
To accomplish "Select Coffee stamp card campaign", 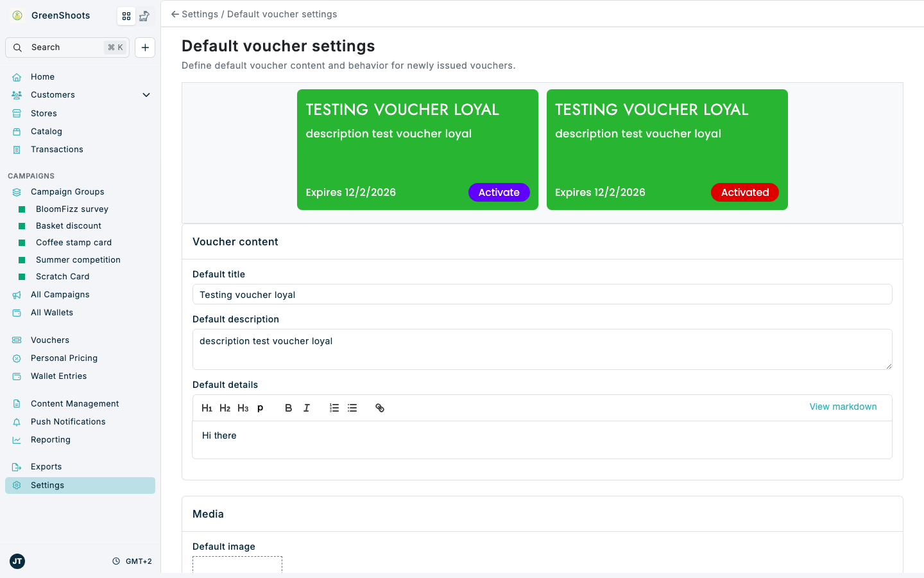I will [x=80, y=243].
